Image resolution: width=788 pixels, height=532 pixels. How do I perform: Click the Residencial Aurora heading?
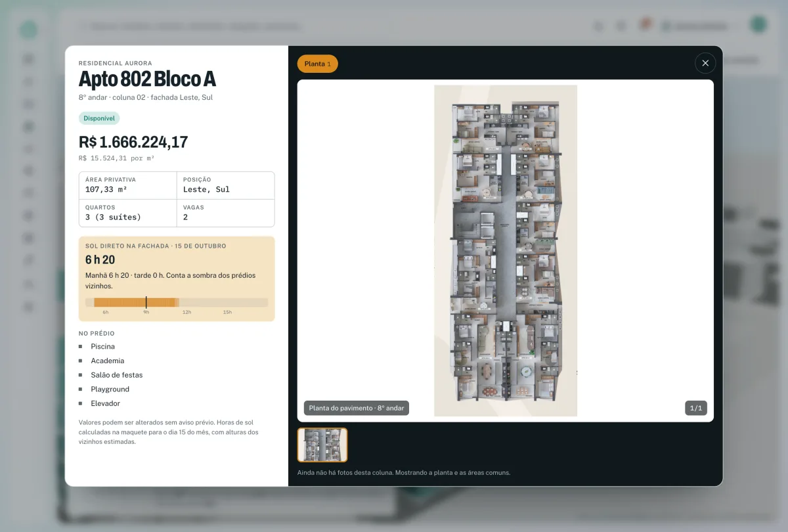[x=116, y=63]
